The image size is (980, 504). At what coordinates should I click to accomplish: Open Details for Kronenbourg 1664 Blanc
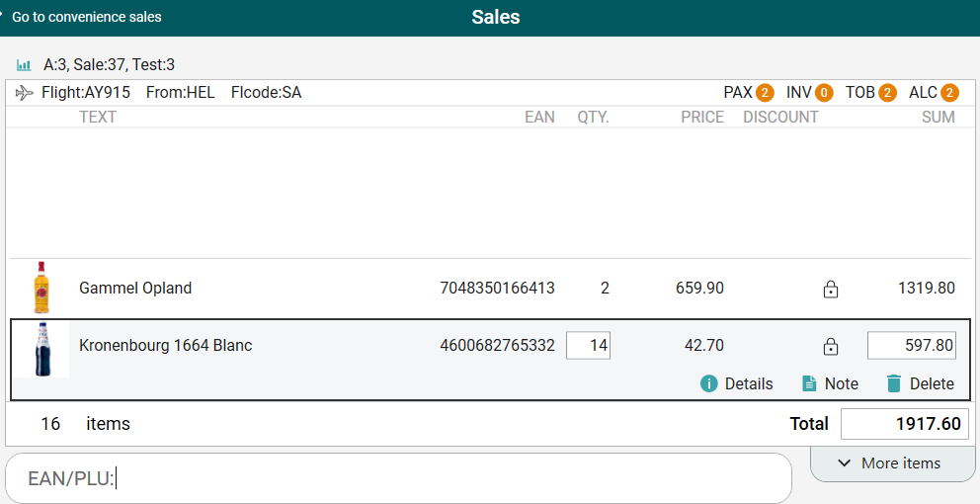[x=736, y=383]
